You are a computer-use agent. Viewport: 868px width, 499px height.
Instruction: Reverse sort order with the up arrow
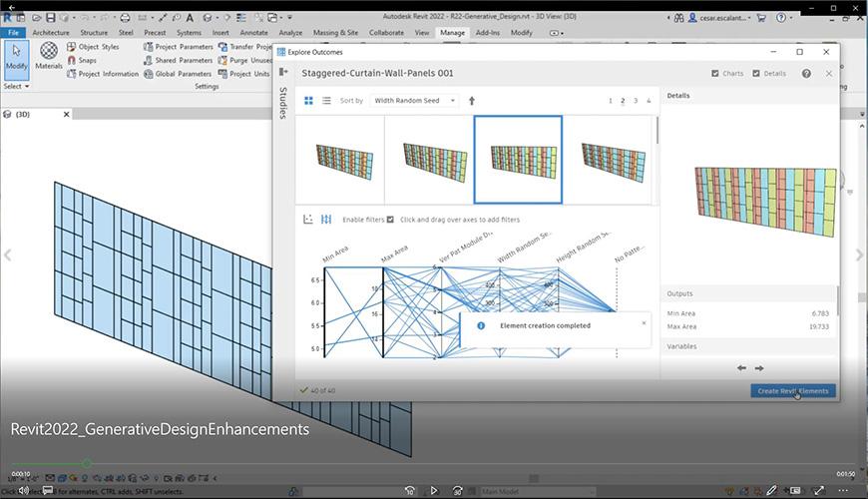[472, 100]
